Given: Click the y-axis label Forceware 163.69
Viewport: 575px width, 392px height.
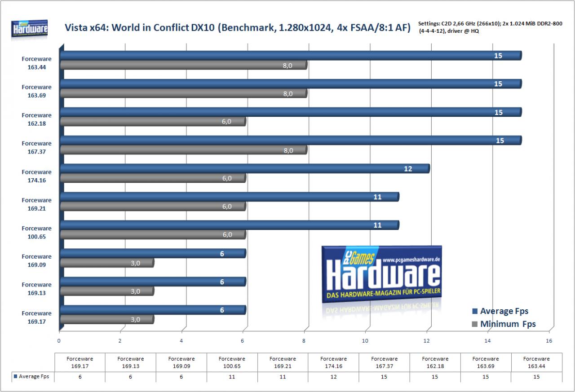Looking at the screenshot, I should pyautogui.click(x=36, y=91).
